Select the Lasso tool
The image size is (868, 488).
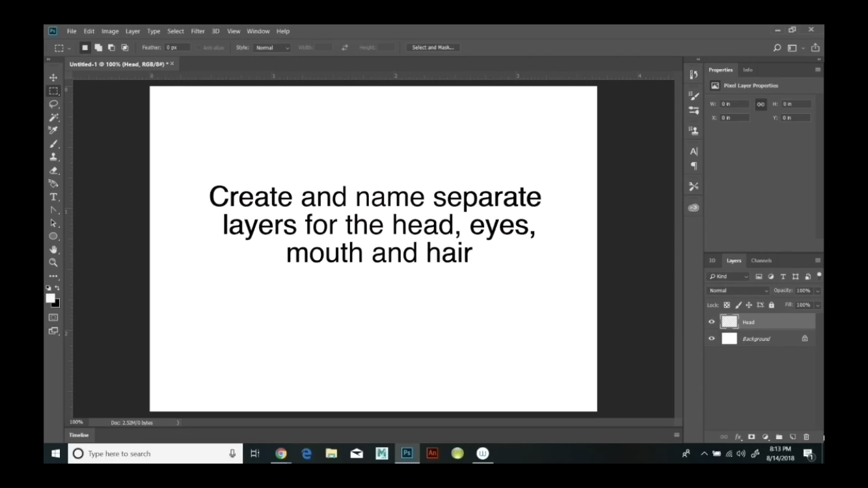54,104
